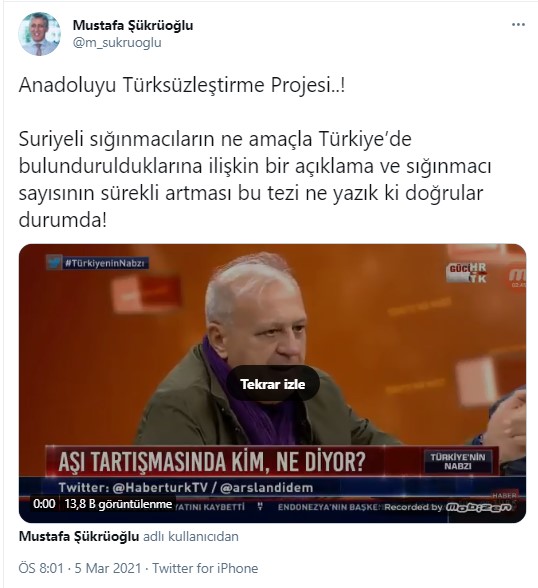Click the 0:00 video time indicator
This screenshot has width=538, height=588.
click(x=44, y=504)
